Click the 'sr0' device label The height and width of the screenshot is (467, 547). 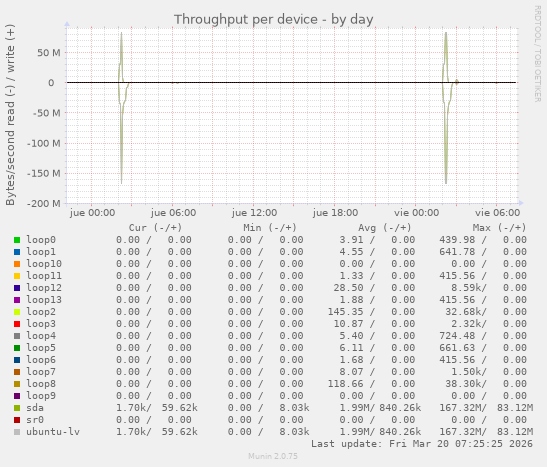point(35,420)
